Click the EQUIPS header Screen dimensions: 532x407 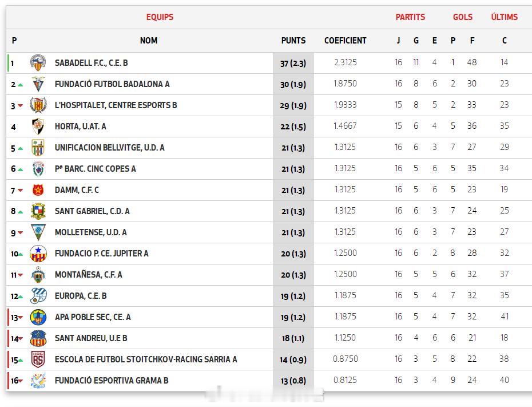pyautogui.click(x=160, y=17)
